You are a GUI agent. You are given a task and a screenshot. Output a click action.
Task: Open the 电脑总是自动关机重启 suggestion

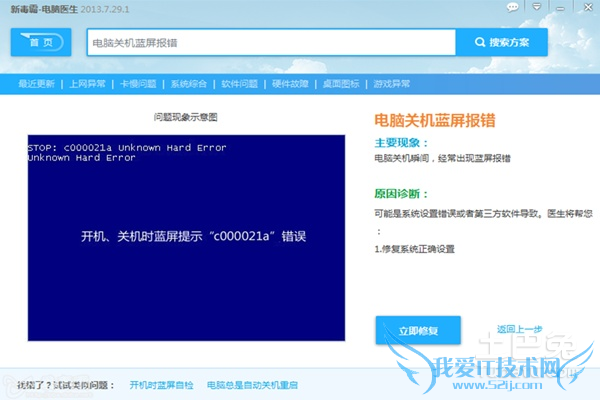click(252, 385)
